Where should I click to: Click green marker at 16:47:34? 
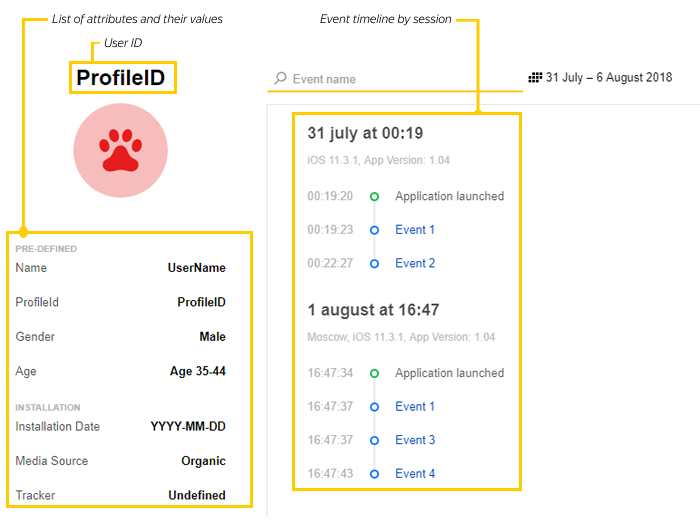click(x=375, y=373)
